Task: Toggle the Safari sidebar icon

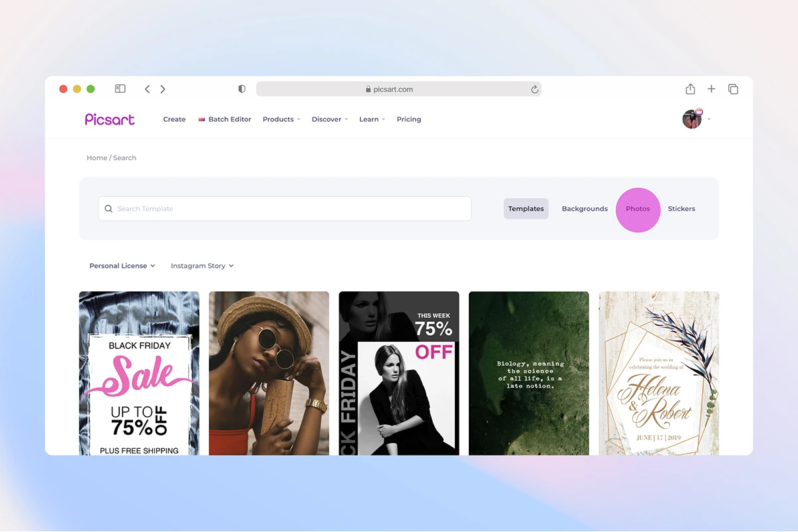Action: point(120,88)
